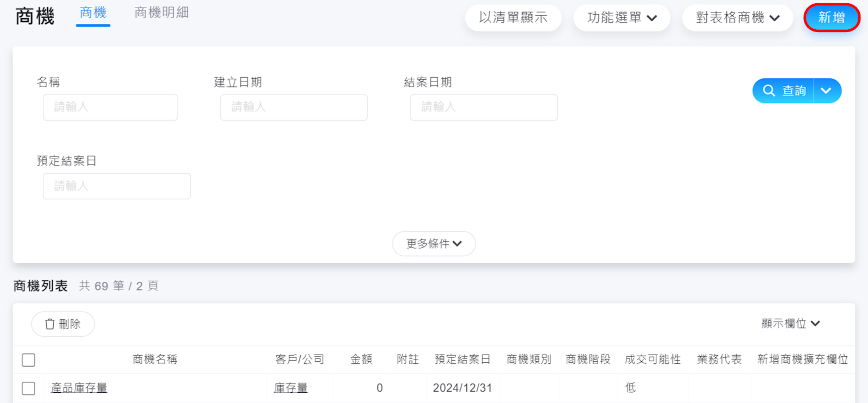Switch to the 商機明細 tab

[x=161, y=13]
